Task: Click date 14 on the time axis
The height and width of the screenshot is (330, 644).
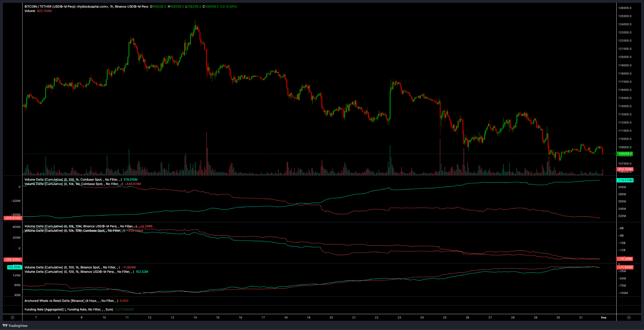Action: pyautogui.click(x=195, y=317)
